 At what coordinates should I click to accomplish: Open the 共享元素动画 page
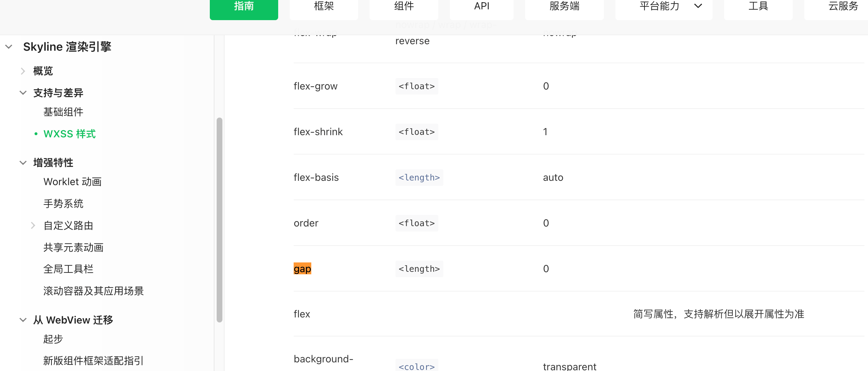tap(73, 248)
